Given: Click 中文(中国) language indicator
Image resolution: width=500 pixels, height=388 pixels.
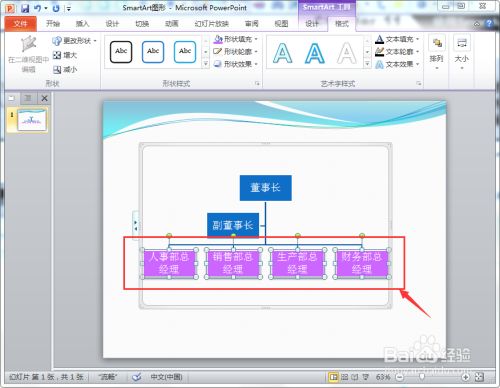Looking at the screenshot, I should click(x=166, y=377).
